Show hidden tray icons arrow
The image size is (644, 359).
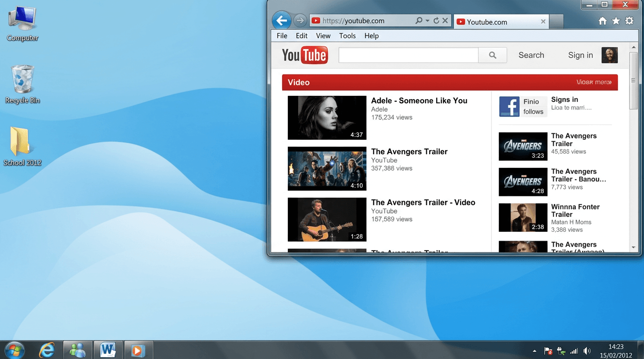534,351
